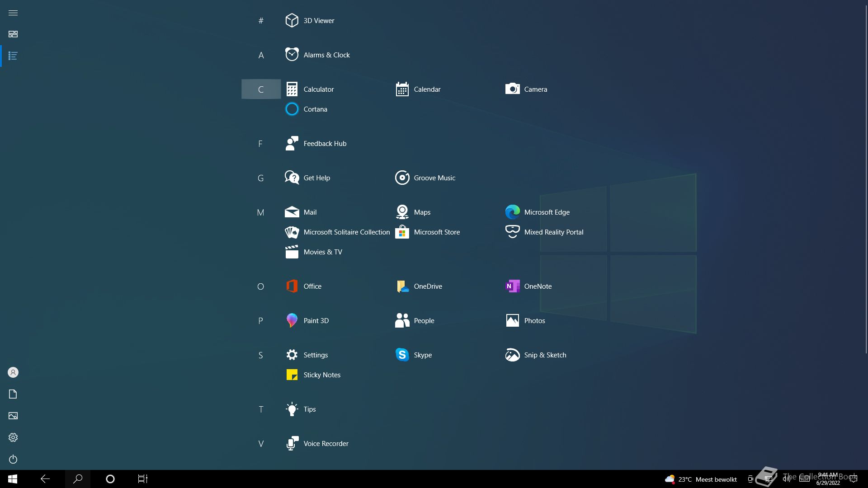868x488 pixels.
Task: Open the volume control in tray
Action: click(x=787, y=479)
